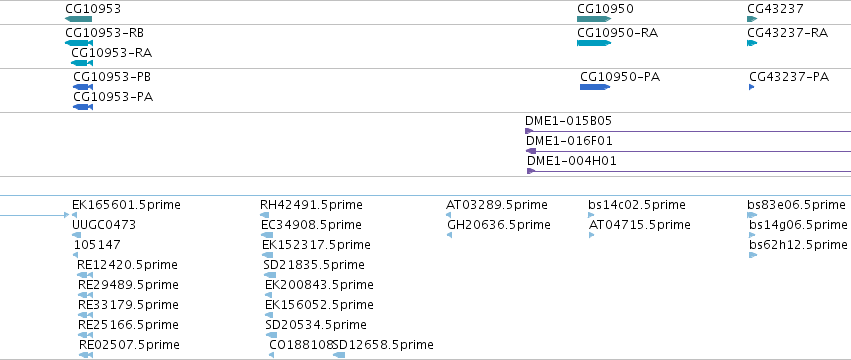The image size is (851, 360).
Task: Select the CG10953 gene glyph
Action: (x=78, y=19)
